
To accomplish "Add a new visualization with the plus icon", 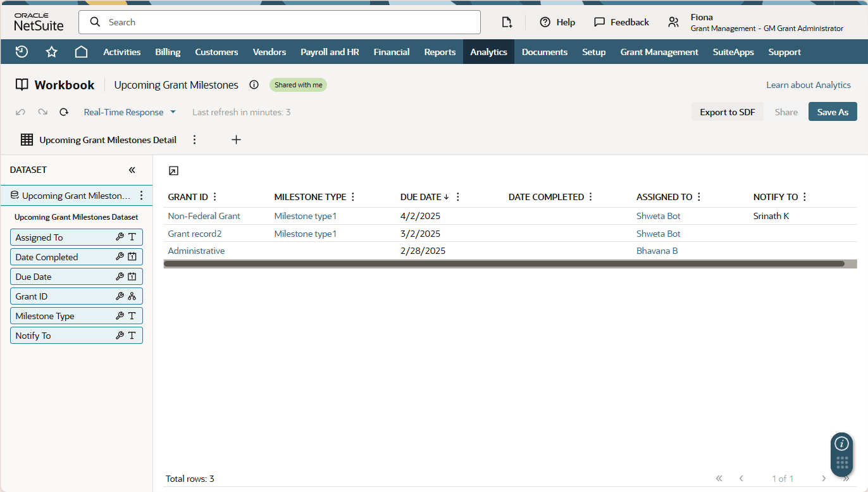I will point(236,139).
